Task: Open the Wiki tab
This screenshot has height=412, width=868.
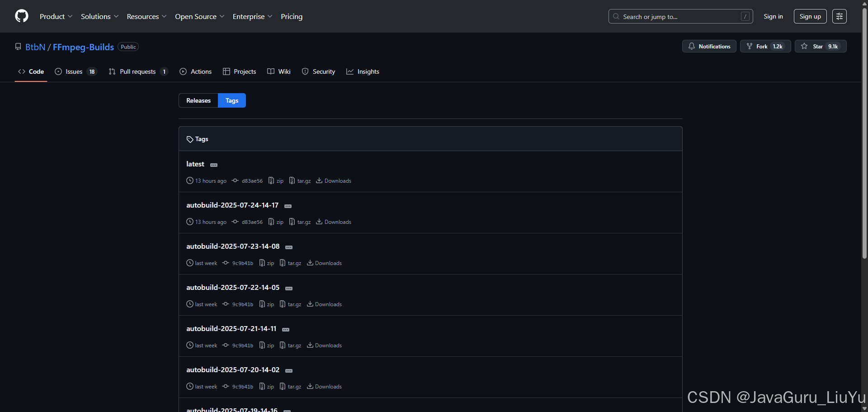Action: pos(279,71)
